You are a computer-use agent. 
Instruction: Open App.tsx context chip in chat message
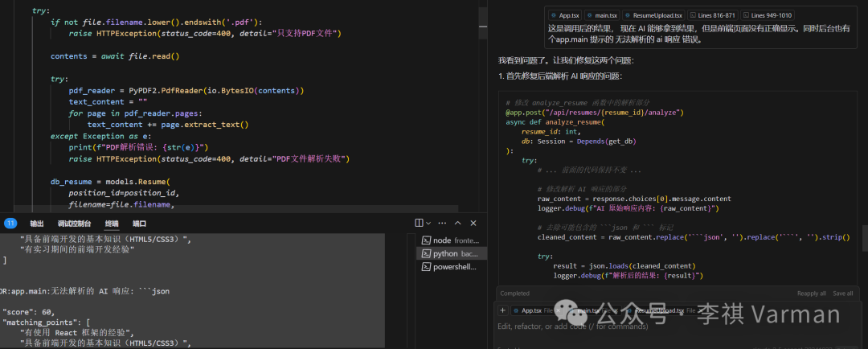click(565, 15)
